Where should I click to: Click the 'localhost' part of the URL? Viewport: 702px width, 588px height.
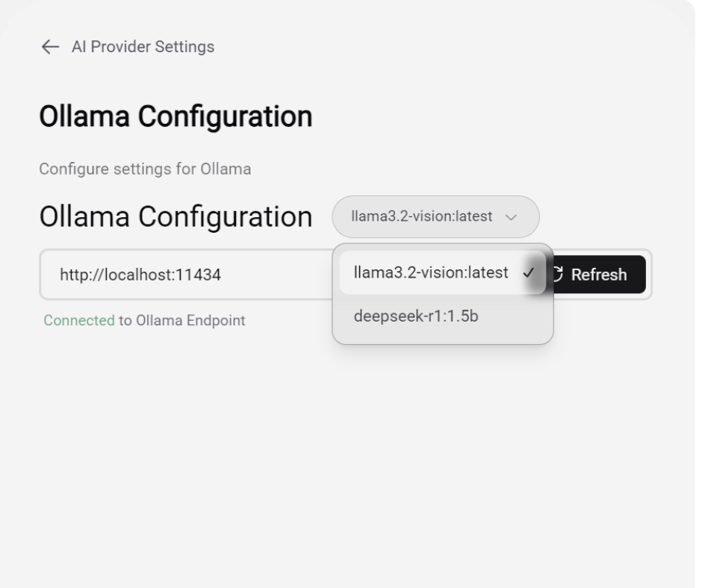tap(131, 275)
